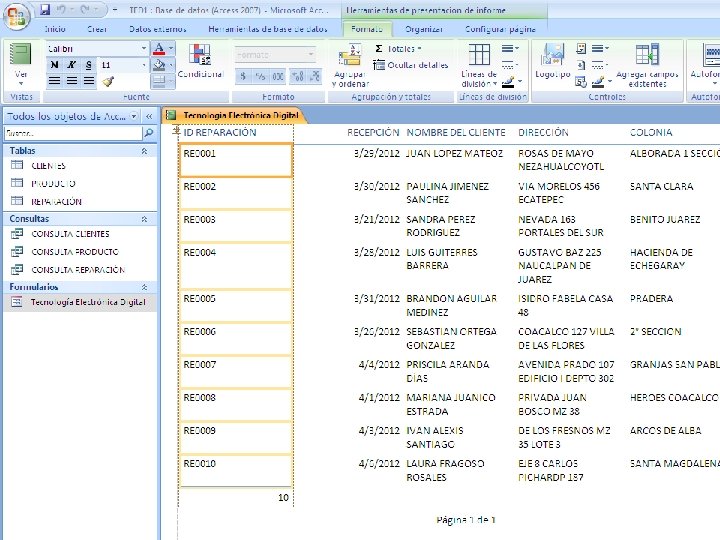Open the font size 11 dropdown
720x540 pixels.
click(143, 65)
